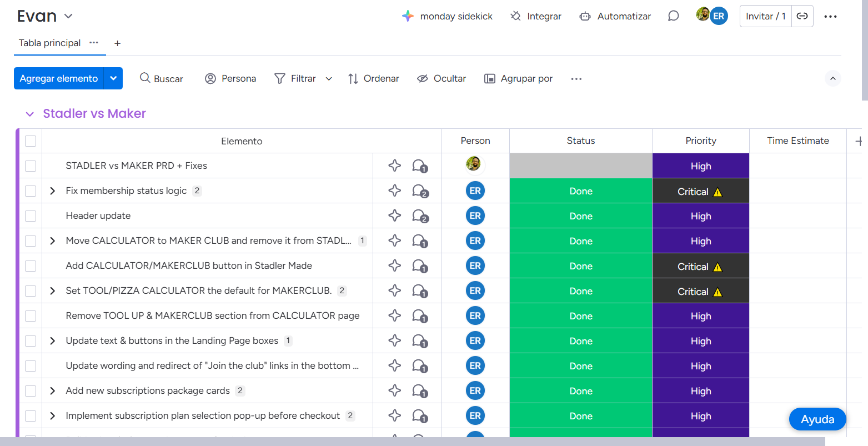Click the Agregar elemento button

tap(59, 78)
